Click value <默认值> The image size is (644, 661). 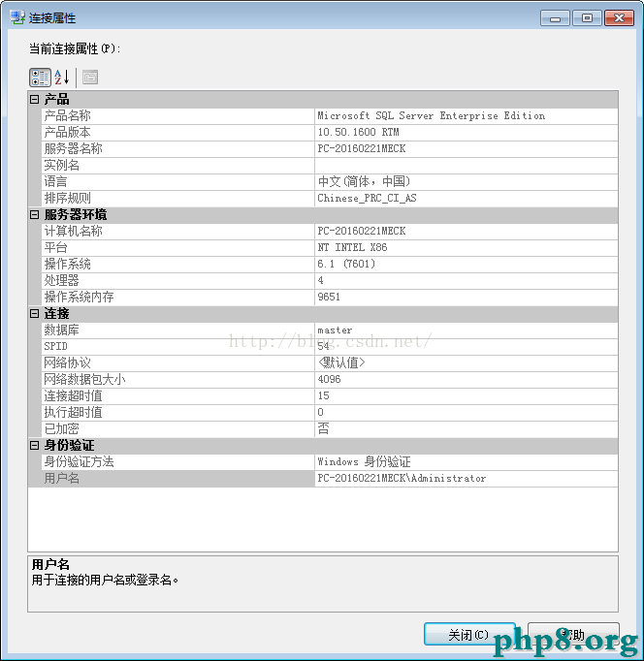(x=341, y=362)
